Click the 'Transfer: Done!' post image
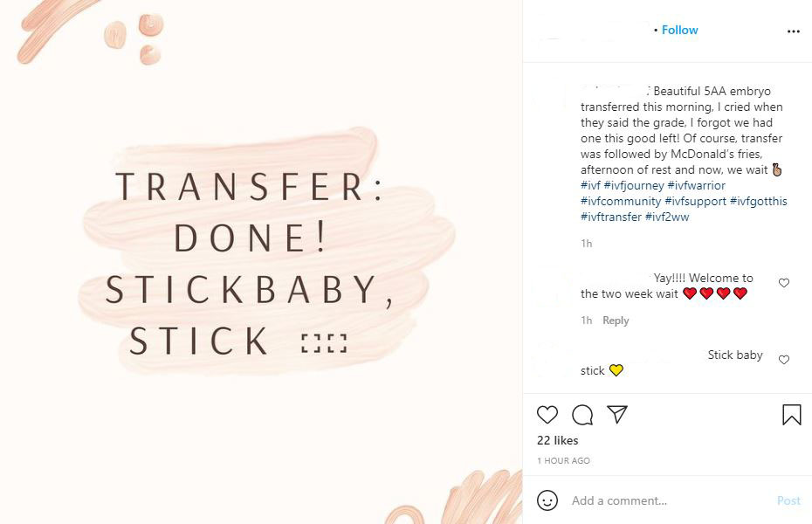 coord(261,262)
